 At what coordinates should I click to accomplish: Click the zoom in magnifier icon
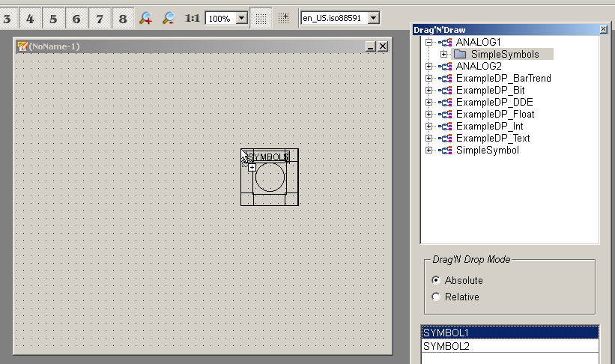click(x=147, y=17)
